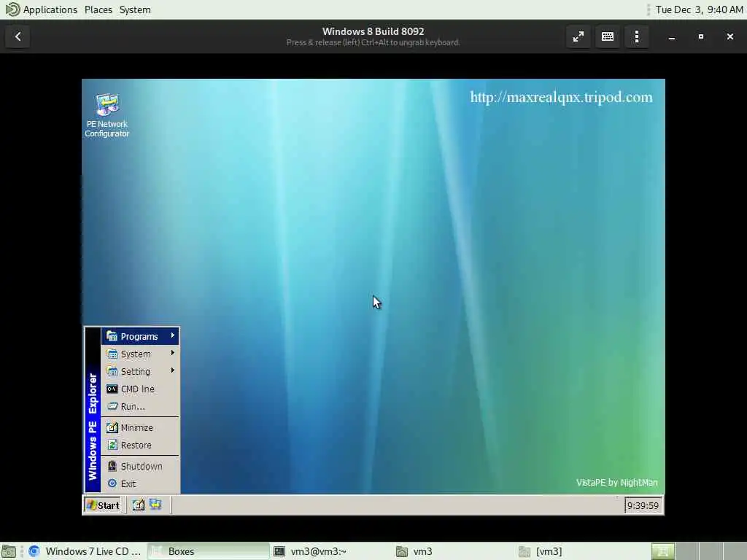Click the Minimize entry icon
747x560 pixels.
tap(112, 427)
